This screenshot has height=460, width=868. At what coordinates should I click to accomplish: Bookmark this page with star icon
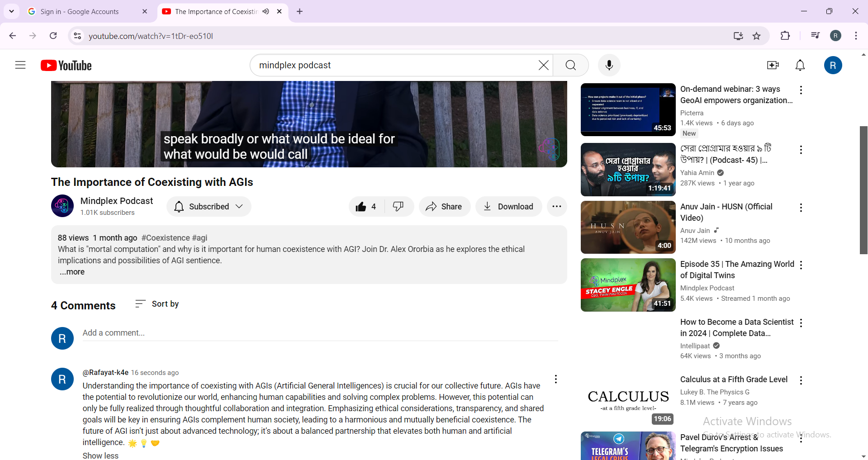click(x=757, y=36)
